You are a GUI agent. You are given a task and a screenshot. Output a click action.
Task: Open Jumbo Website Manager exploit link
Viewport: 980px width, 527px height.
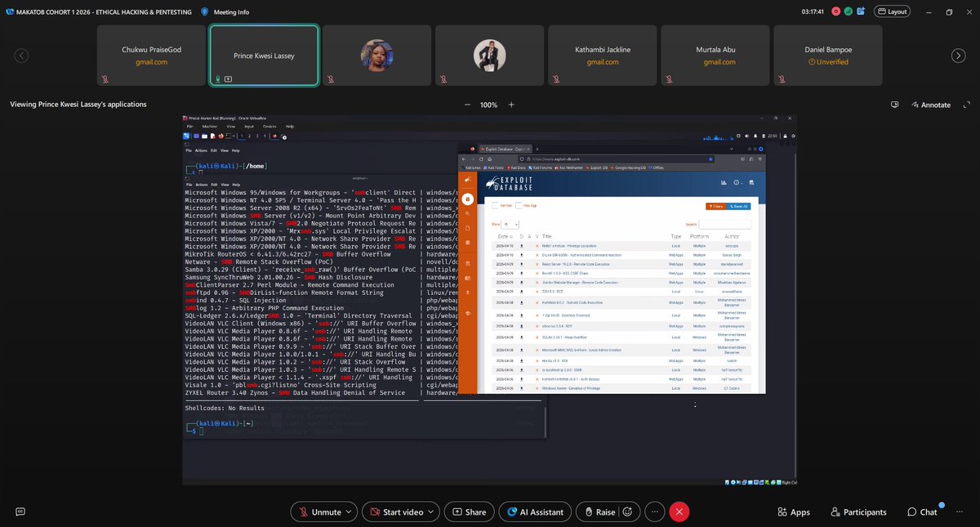(x=580, y=283)
